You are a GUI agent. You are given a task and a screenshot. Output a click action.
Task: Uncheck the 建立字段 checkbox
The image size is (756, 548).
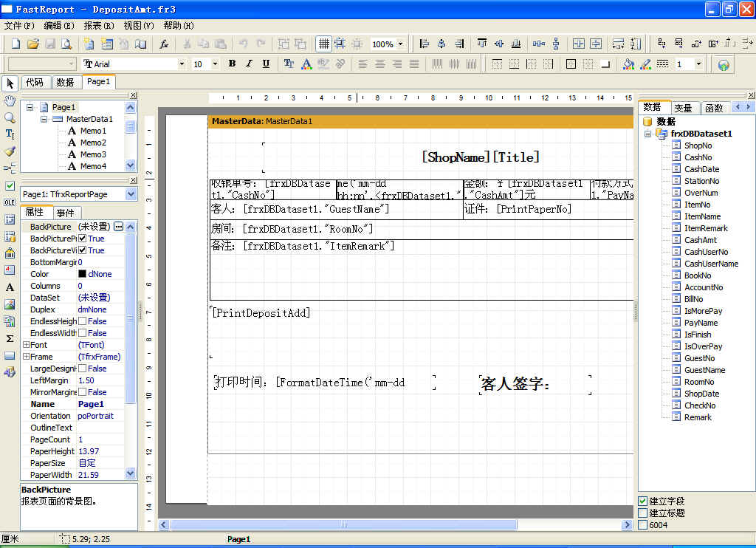tap(643, 501)
